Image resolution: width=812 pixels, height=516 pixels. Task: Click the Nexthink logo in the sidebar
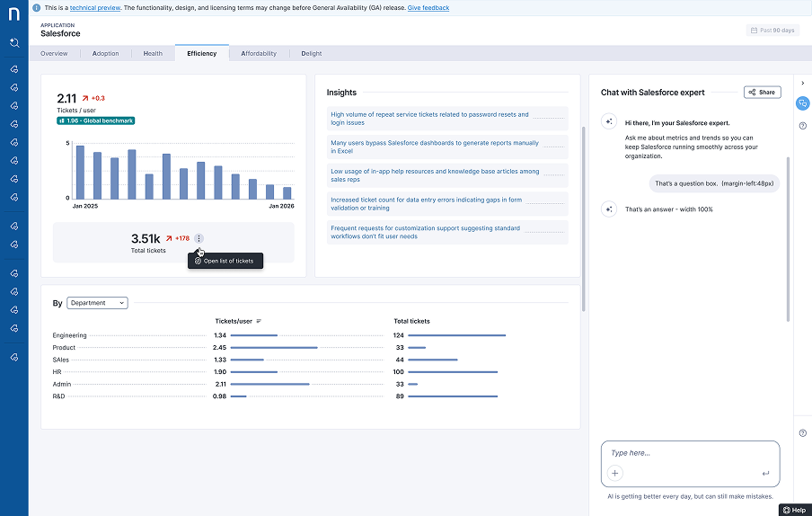tap(14, 14)
